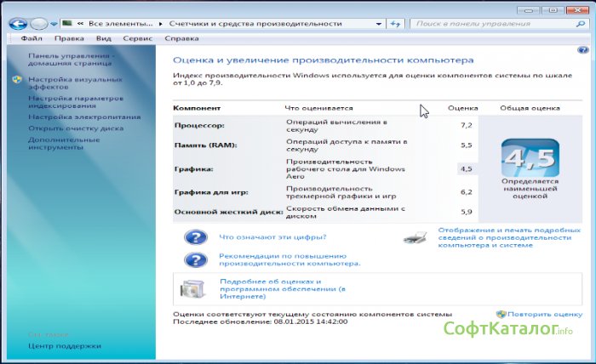The width and height of the screenshot is (596, 364).
Task: Open the recent pages dropdown arrow
Action: click(54, 25)
